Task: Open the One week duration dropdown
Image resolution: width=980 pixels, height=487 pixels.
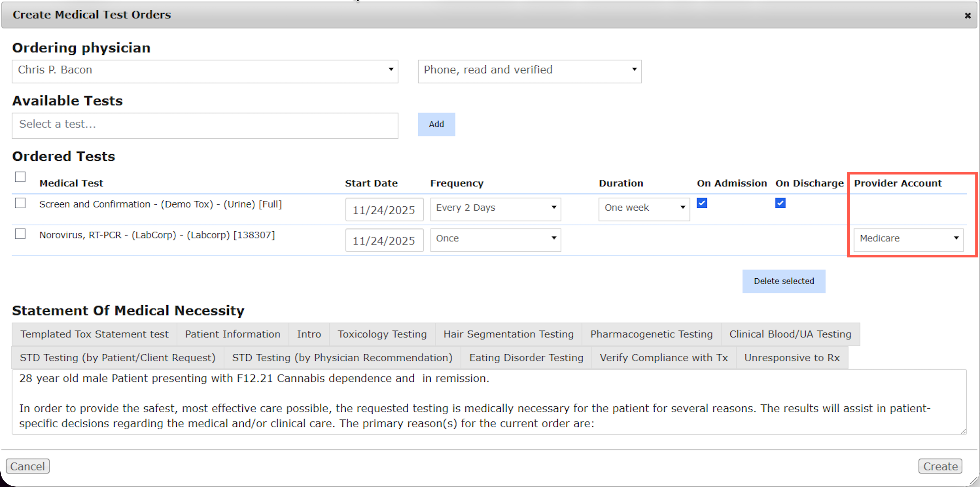Action: click(x=644, y=208)
